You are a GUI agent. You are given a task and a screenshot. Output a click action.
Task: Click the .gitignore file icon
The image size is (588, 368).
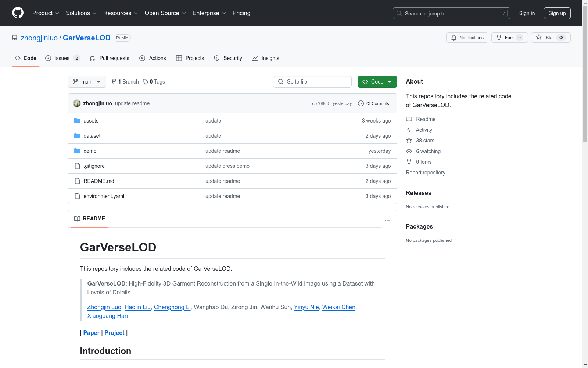coord(77,166)
